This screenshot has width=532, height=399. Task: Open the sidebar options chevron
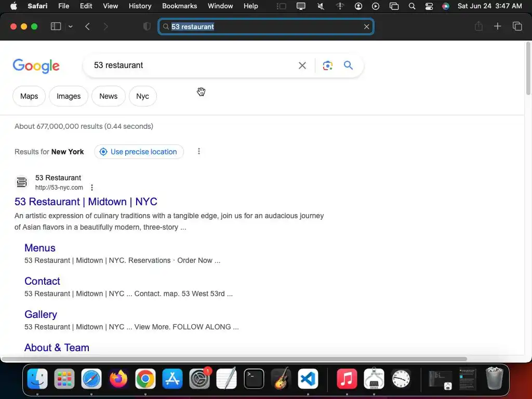[x=71, y=26]
